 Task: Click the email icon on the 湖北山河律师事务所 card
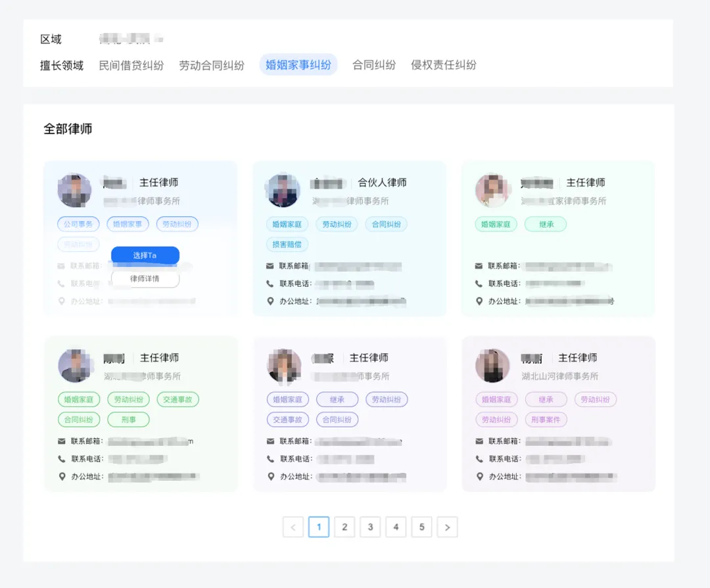coord(479,441)
